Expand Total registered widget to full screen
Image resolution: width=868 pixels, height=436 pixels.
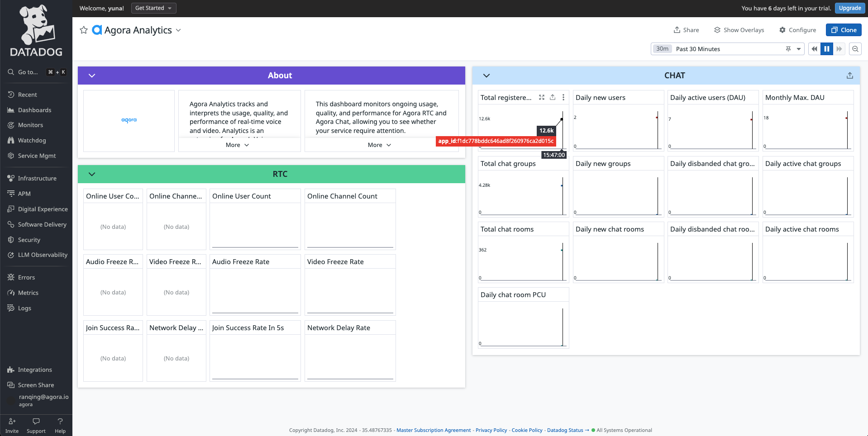tap(542, 97)
